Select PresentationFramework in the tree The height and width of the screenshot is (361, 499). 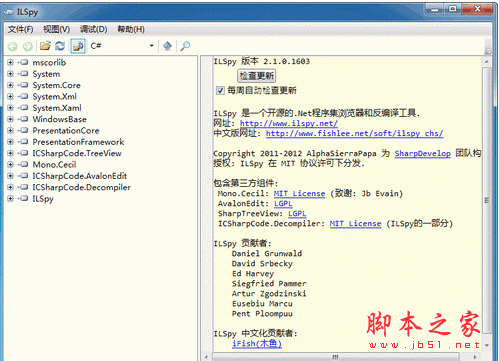(x=78, y=142)
